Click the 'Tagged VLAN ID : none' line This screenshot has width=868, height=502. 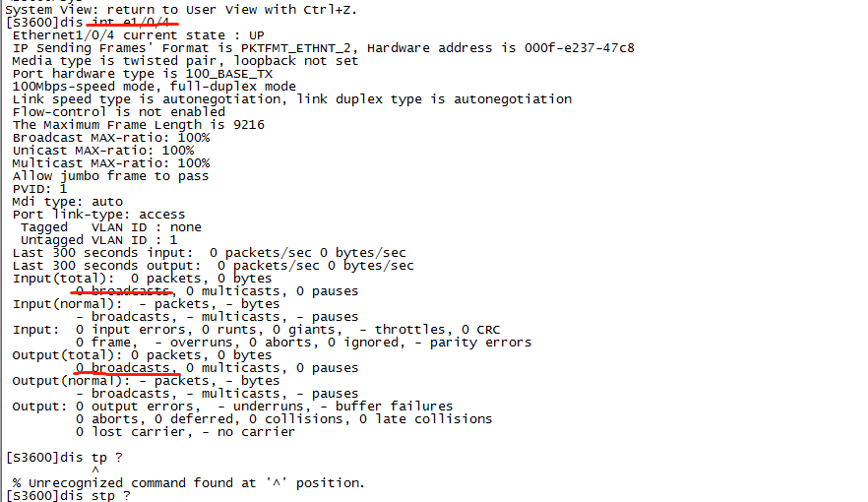click(x=110, y=227)
